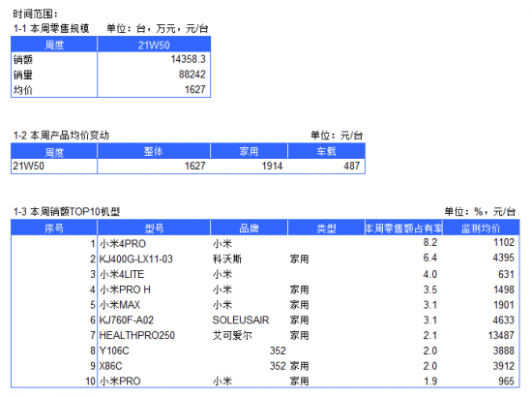This screenshot has width=532, height=397.
Task: Click the 1-2 本周产品均价变动 heading
Action: click(x=61, y=136)
